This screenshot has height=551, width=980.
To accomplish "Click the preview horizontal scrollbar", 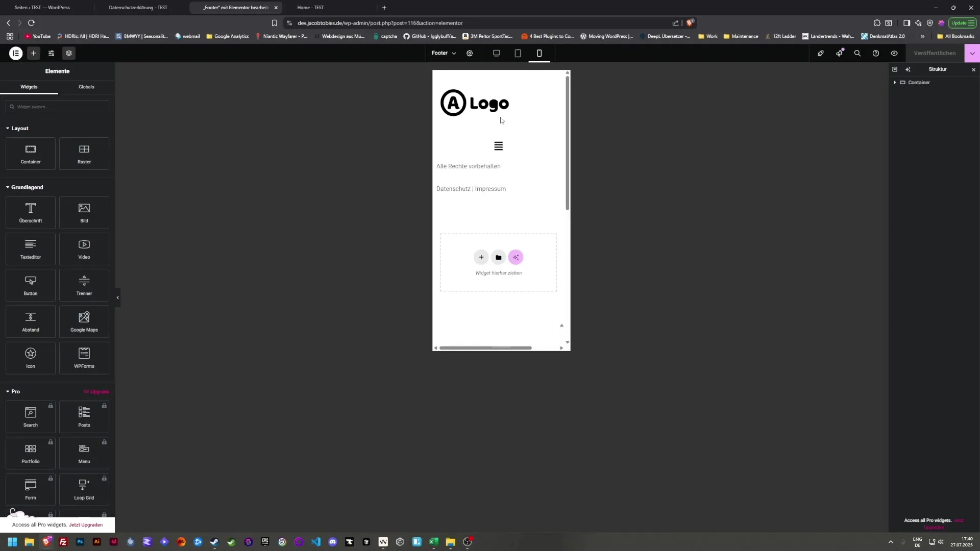I will point(485,348).
